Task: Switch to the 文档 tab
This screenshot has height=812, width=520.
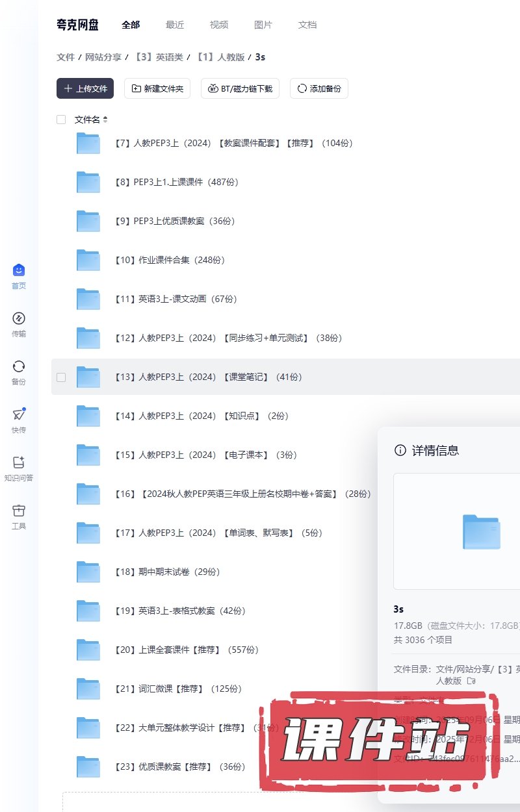Action: point(307,25)
